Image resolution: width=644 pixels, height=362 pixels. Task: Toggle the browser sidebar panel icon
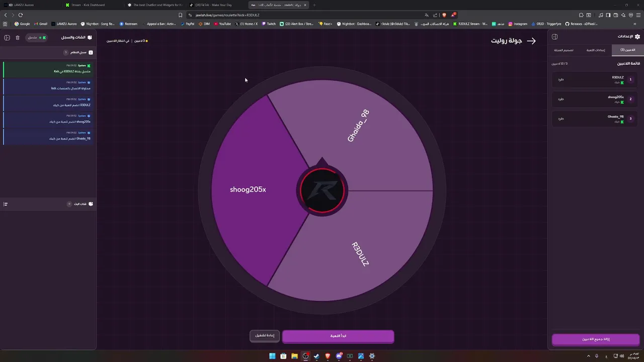tap(608, 15)
